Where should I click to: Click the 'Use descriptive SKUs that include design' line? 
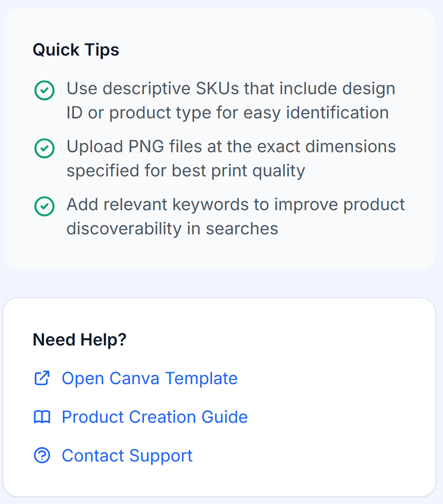point(231,89)
